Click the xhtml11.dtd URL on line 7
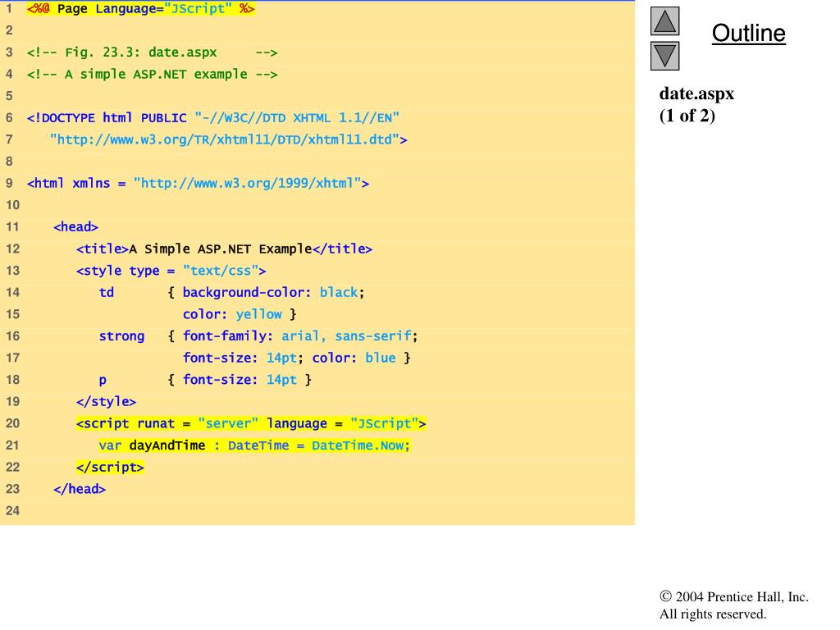The height and width of the screenshot is (630, 840). pyautogui.click(x=228, y=139)
